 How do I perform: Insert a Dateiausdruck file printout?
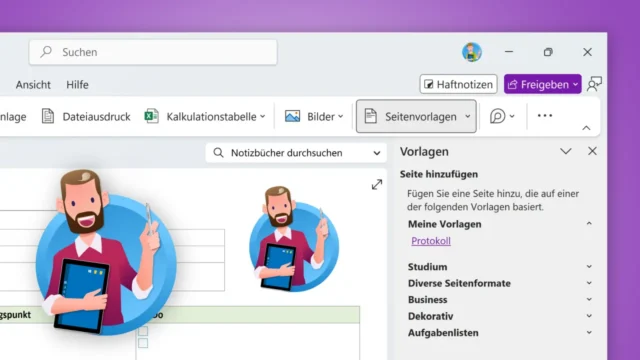point(86,116)
